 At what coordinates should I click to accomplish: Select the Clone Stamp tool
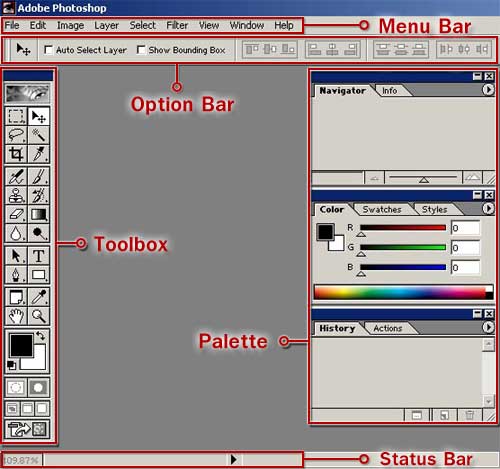pyautogui.click(x=16, y=195)
